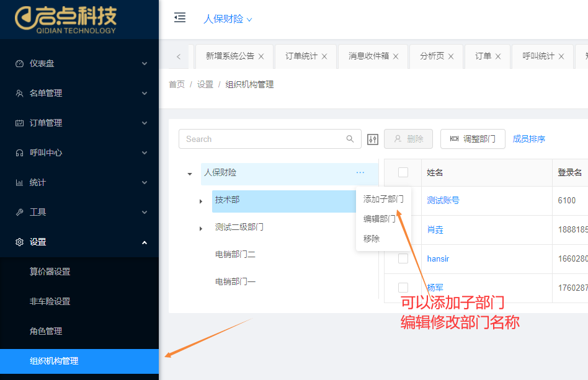The height and width of the screenshot is (380, 588).
Task: Click the 订单管理 calendar icon
Action: point(19,123)
